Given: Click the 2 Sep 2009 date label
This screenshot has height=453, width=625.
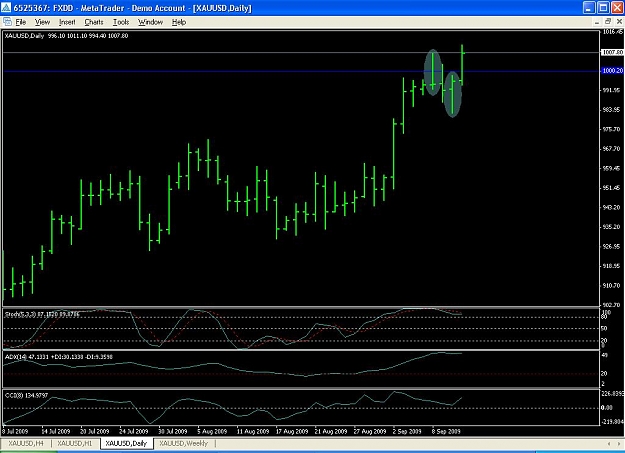Looking at the screenshot, I should [407, 431].
